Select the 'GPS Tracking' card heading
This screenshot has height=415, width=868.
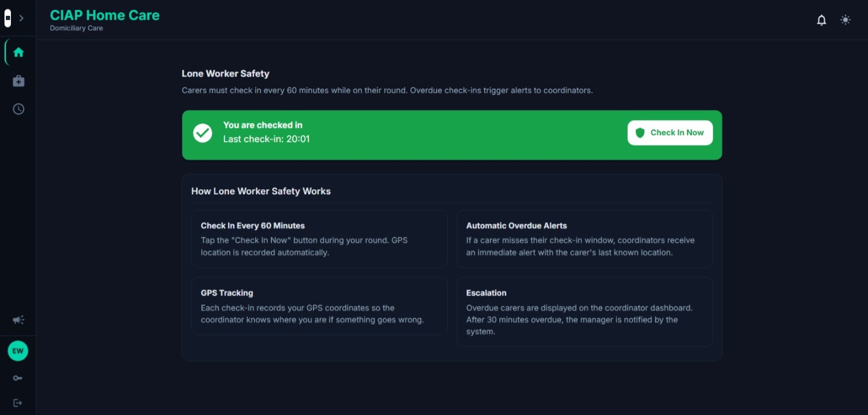227,293
